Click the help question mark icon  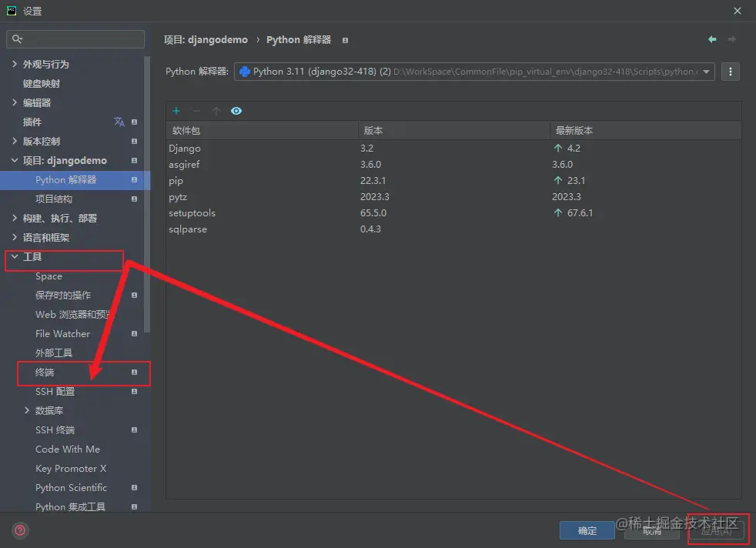[x=20, y=530]
